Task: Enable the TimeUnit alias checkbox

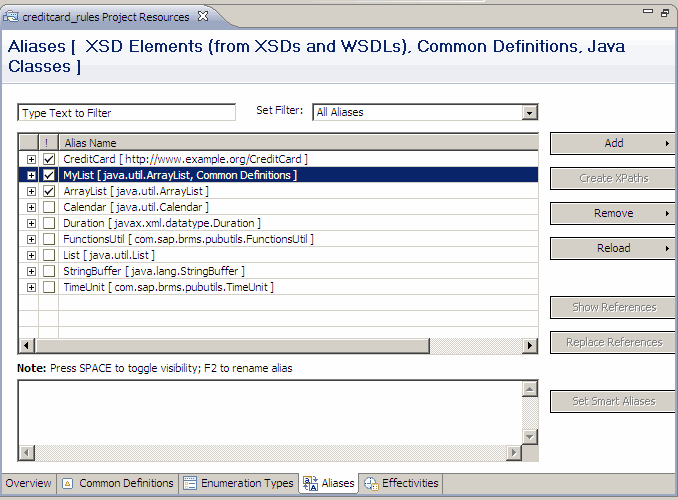Action: coord(49,287)
